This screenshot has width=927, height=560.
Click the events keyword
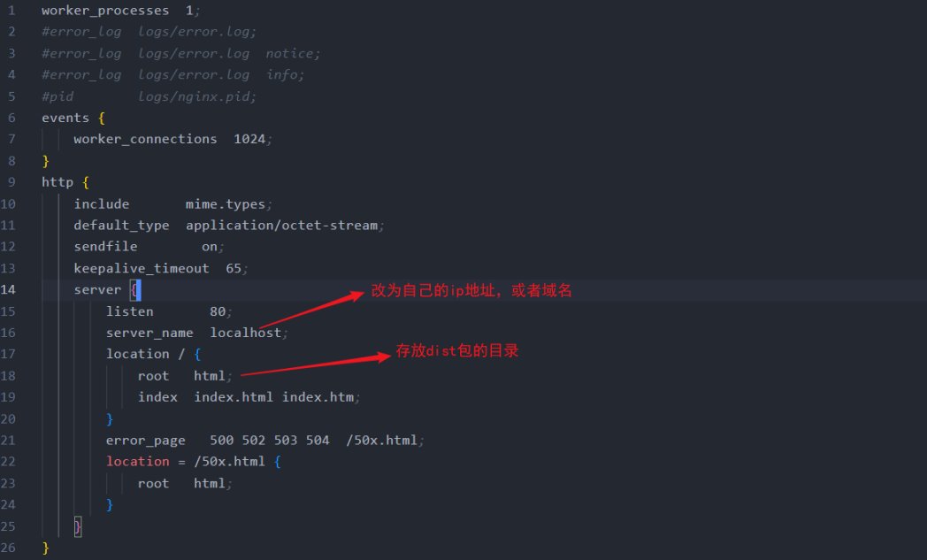[x=65, y=118]
